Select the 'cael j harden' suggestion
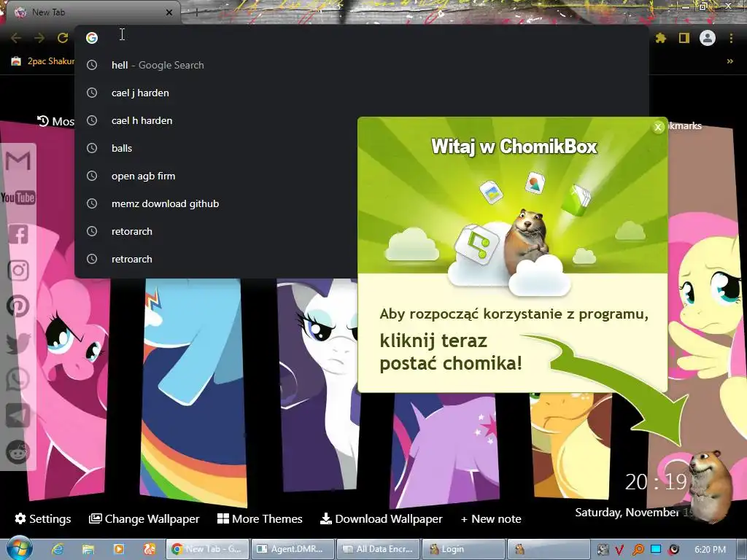Image resolution: width=747 pixels, height=560 pixels. point(362,93)
